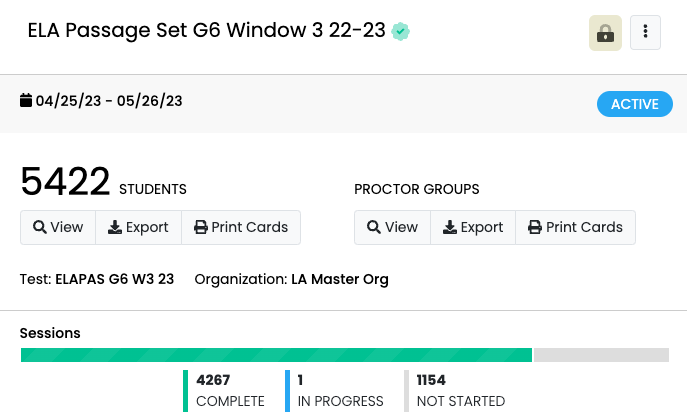
Task: Click the verified badge beside the title
Action: click(x=401, y=32)
